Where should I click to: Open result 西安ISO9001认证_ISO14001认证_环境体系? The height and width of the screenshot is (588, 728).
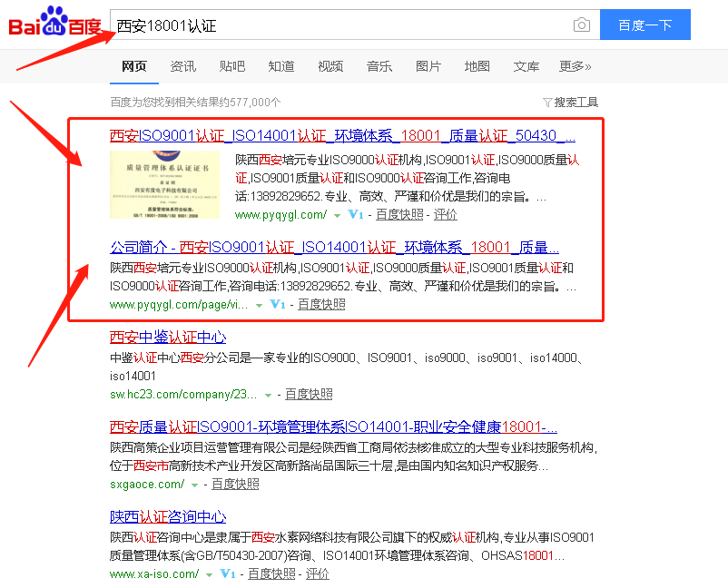[342, 135]
